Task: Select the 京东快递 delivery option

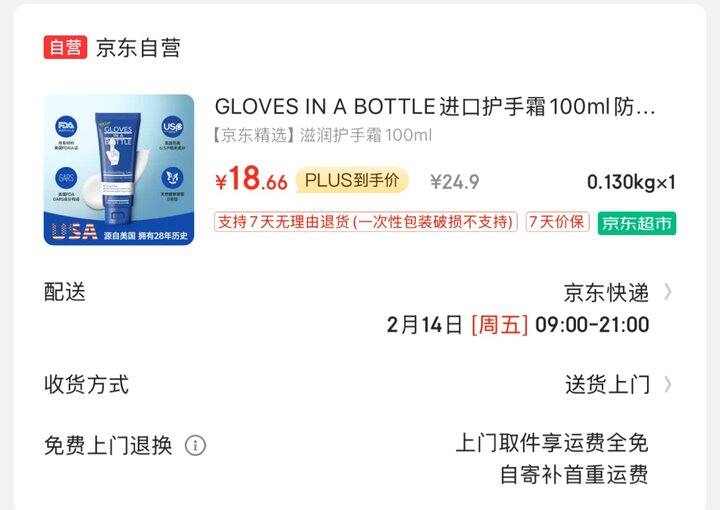Action: click(606, 293)
